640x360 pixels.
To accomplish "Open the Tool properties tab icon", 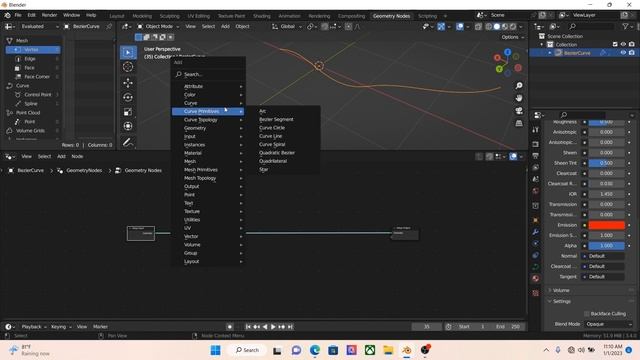I will pyautogui.click(x=536, y=130).
